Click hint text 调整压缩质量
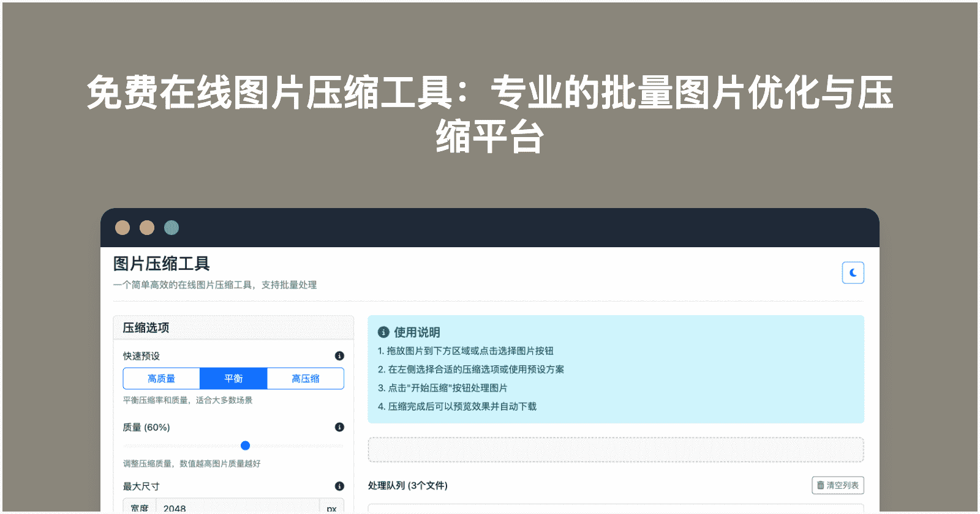This screenshot has width=980, height=514. 192,464
